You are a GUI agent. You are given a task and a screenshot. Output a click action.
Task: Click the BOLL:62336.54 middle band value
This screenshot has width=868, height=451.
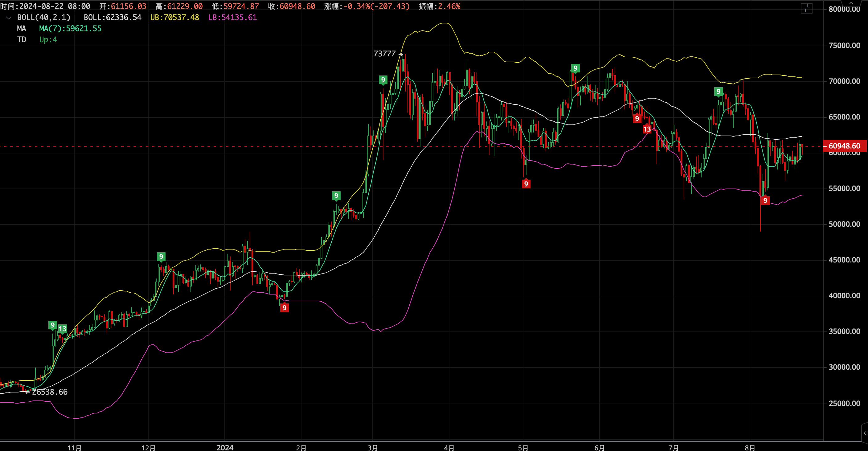coord(113,18)
